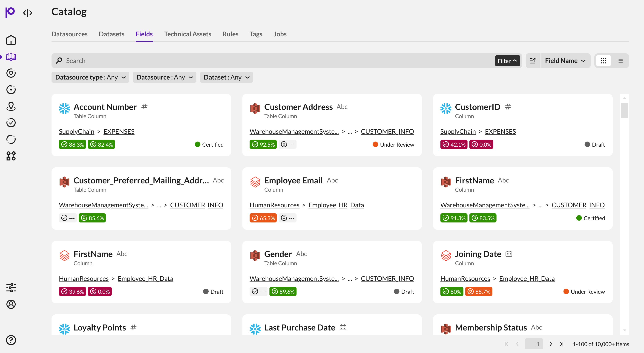Image resolution: width=644 pixels, height=353 pixels.
Task: Expand Datasource type filter dropdown
Action: click(x=90, y=77)
